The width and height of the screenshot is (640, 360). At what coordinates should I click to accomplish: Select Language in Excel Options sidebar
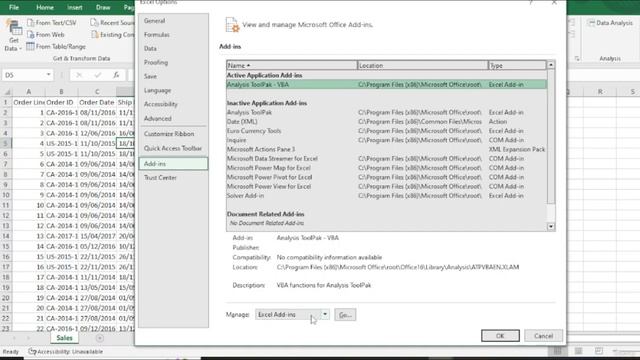(x=173, y=90)
